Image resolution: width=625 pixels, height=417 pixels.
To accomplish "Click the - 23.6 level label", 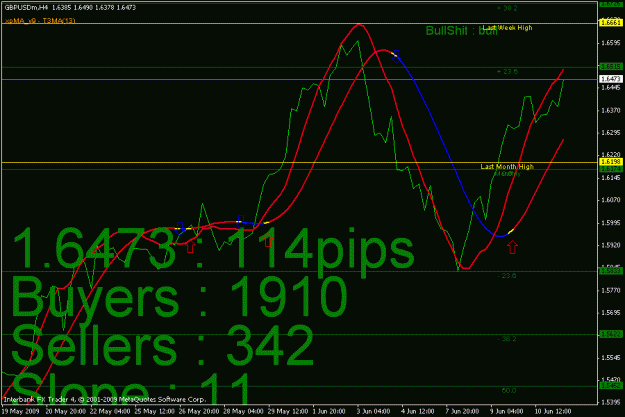I will pyautogui.click(x=507, y=275).
